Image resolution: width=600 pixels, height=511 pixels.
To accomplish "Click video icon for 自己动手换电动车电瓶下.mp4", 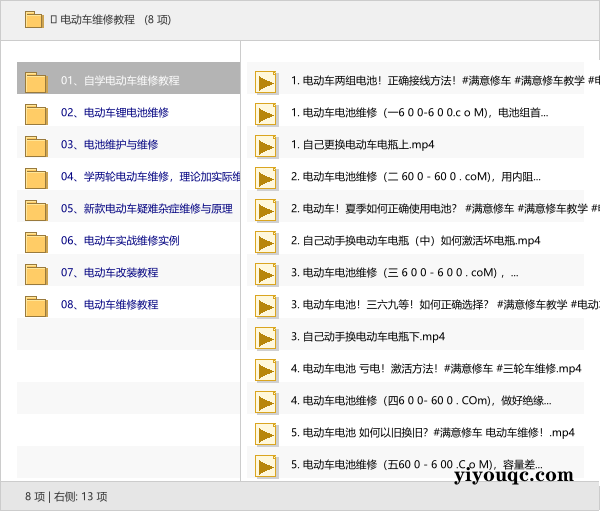I will coord(266,337).
